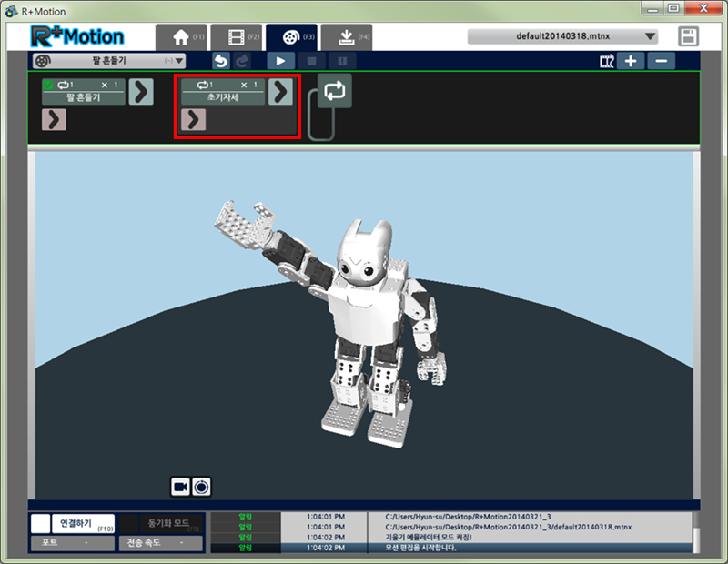Viewport: 728px width, 564px height.
Task: Add a motion unit with the plus button
Action: coord(631,61)
